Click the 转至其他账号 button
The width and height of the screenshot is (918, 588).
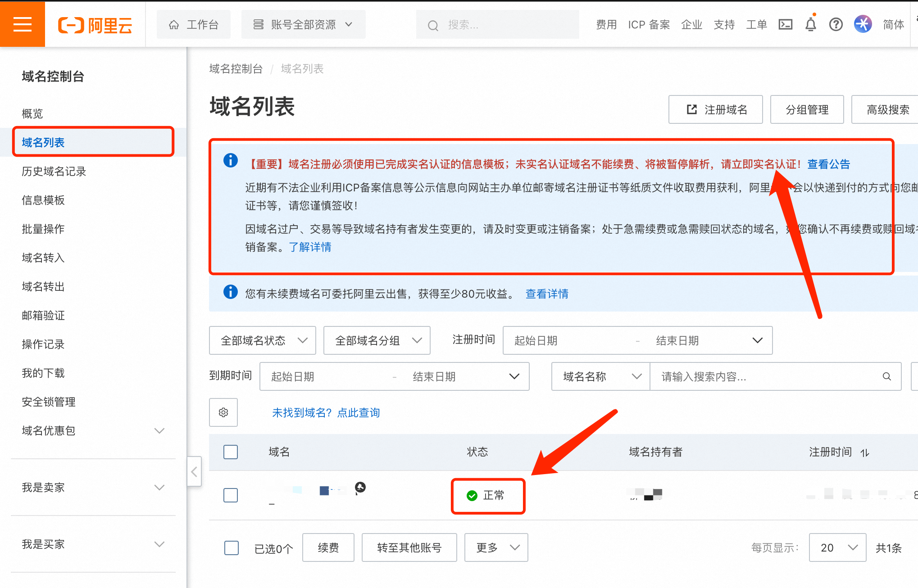[x=409, y=547]
